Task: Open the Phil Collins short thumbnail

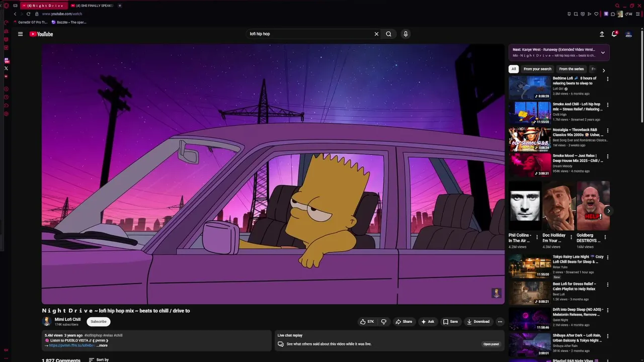Action: tap(525, 206)
